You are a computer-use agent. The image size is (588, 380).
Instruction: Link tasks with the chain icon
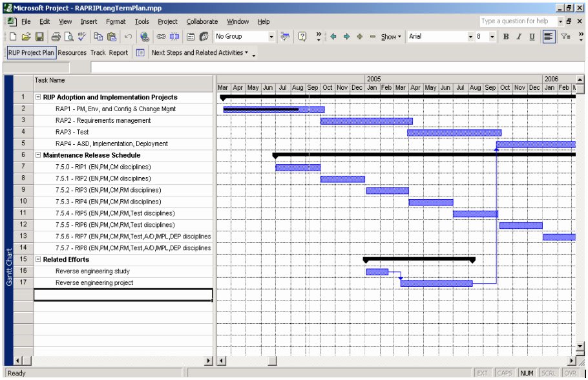tap(162, 36)
